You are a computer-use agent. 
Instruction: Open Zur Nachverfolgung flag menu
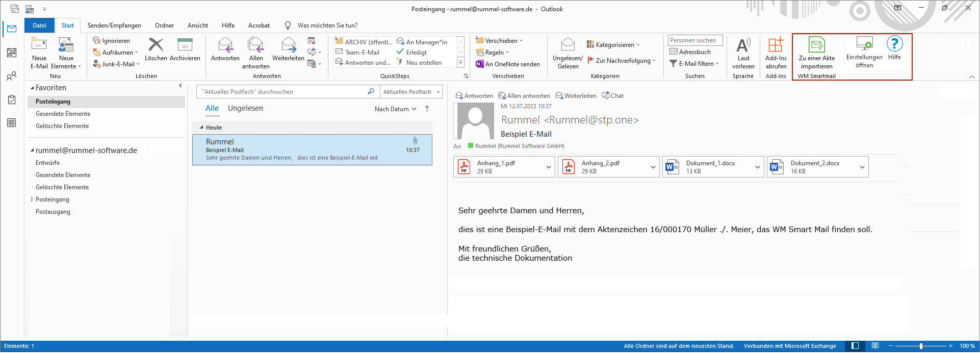point(622,61)
